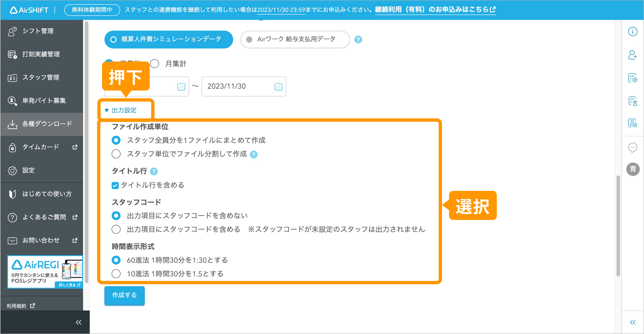Screen dimensions: 644x334
Task: Click the left sidebar scrollbar
Action: 86,152
